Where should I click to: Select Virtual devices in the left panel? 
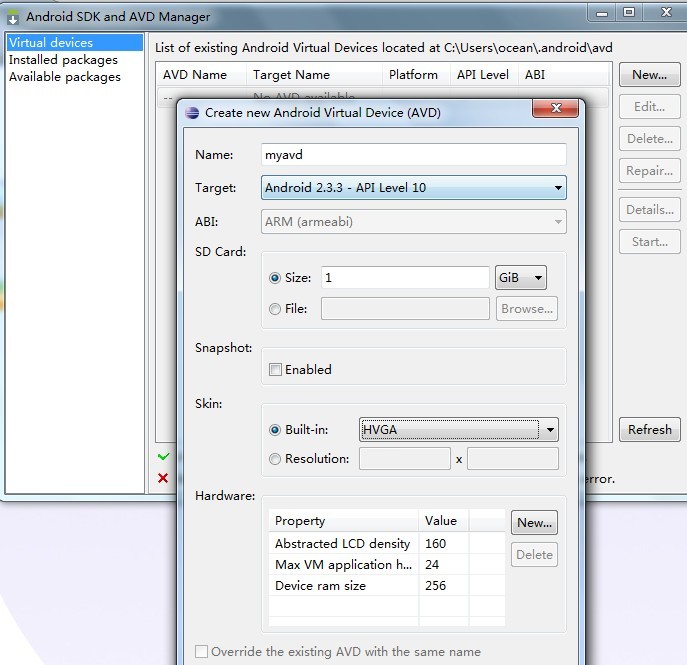click(75, 42)
